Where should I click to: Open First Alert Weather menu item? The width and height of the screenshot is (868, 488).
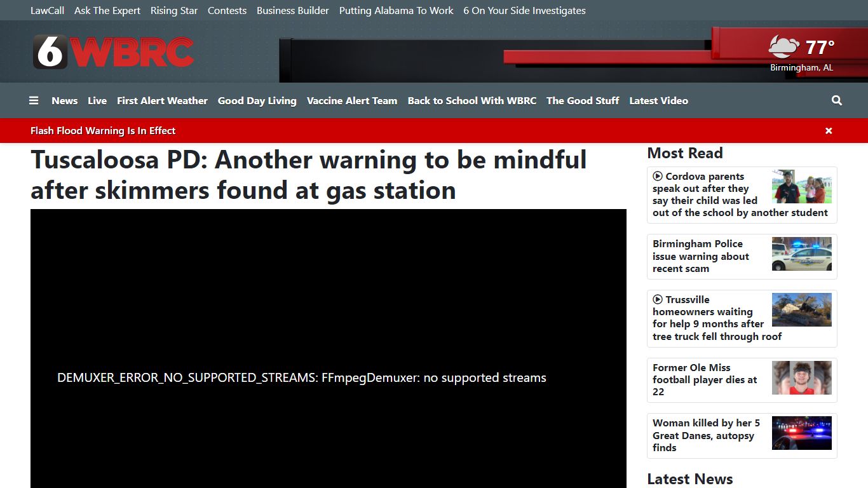162,100
